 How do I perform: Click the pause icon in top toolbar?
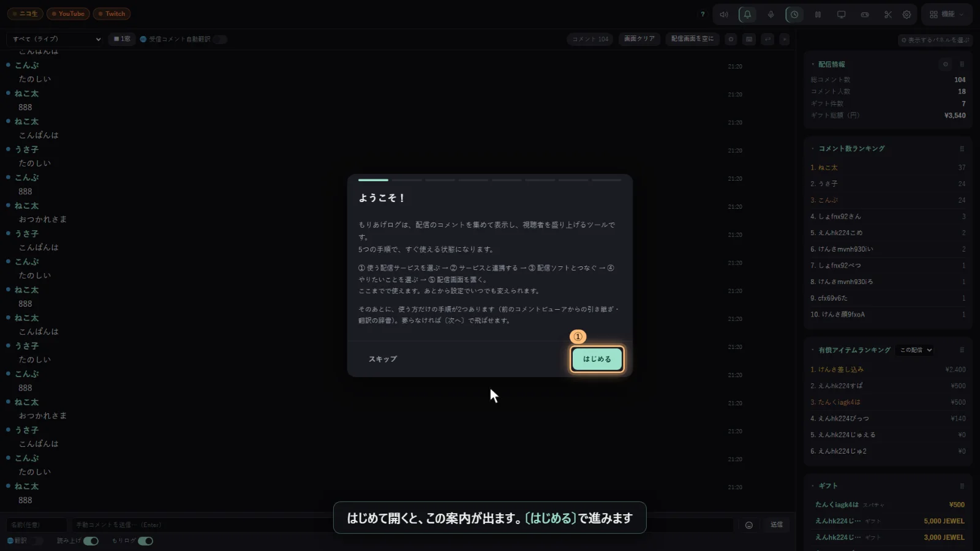coord(818,15)
